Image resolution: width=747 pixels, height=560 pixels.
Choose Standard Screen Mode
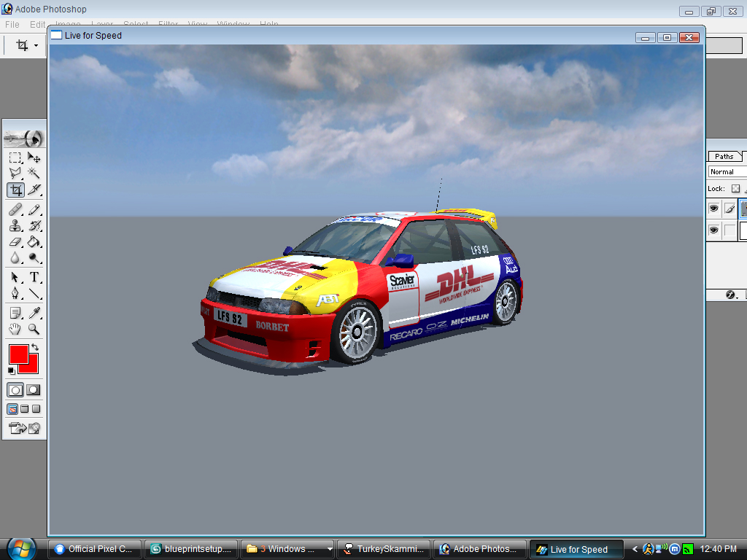(x=12, y=409)
